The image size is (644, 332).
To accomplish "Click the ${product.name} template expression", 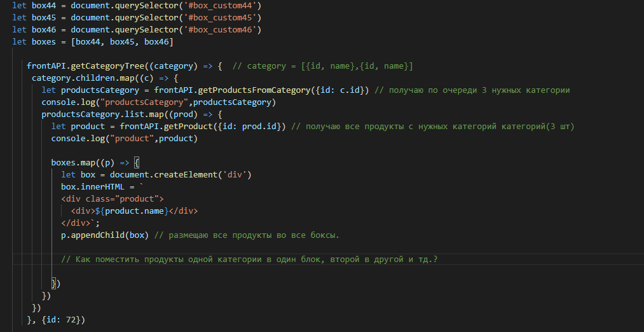I will (132, 211).
